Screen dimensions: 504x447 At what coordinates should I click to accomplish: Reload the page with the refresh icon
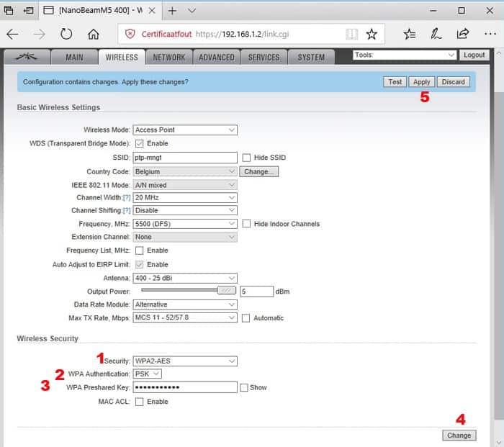pyautogui.click(x=66, y=34)
